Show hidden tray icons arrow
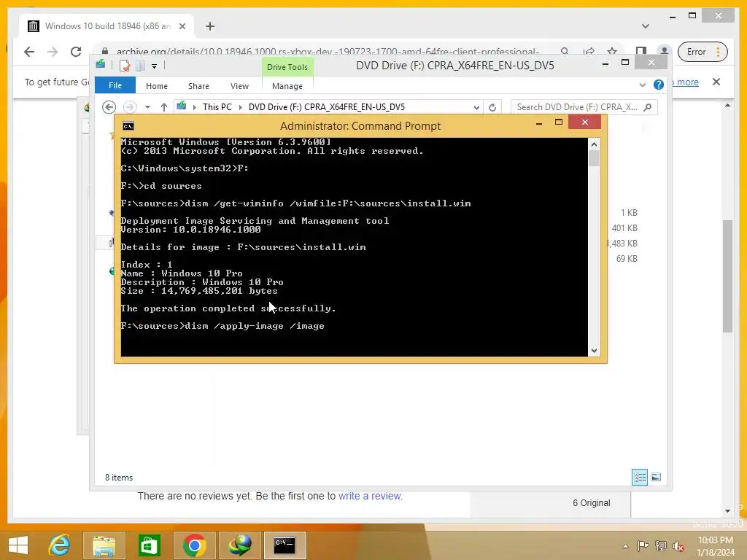 (x=625, y=545)
